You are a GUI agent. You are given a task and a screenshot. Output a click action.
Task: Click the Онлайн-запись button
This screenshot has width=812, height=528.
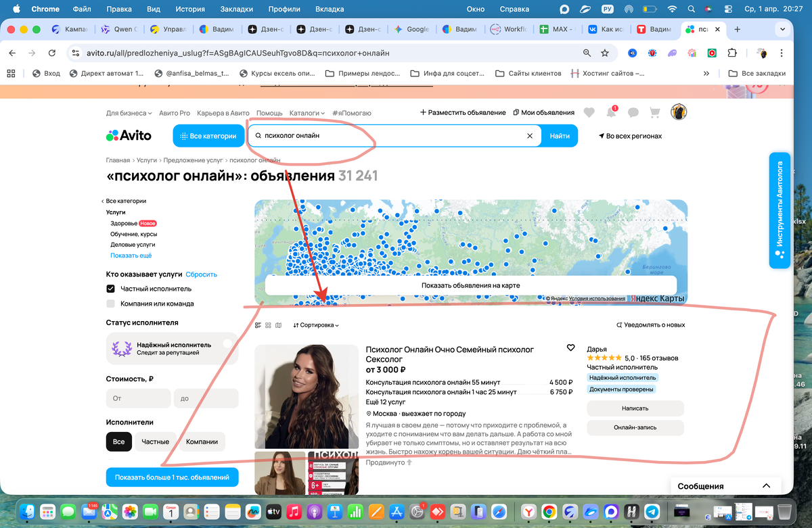(x=635, y=427)
